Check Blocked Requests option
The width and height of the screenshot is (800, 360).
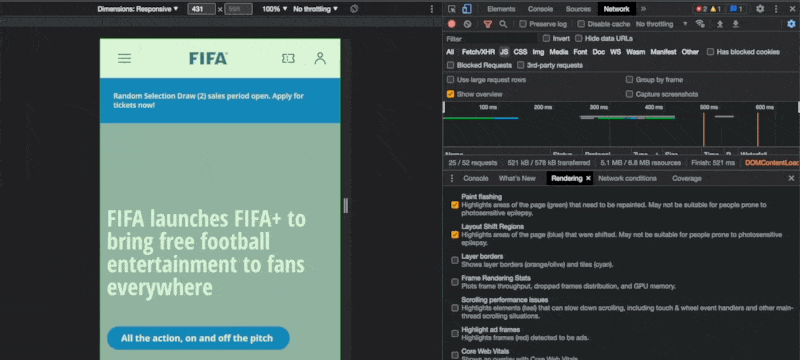[451, 65]
